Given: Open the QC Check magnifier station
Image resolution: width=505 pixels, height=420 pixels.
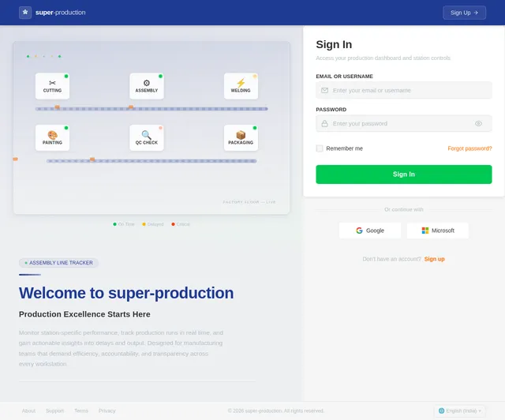Looking at the screenshot, I should 147,138.
